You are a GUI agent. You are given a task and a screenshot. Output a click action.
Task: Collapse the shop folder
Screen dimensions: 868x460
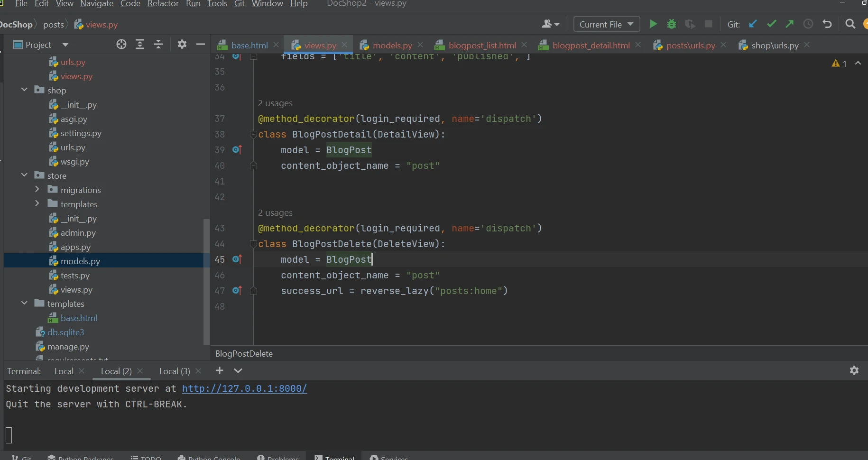tap(25, 90)
